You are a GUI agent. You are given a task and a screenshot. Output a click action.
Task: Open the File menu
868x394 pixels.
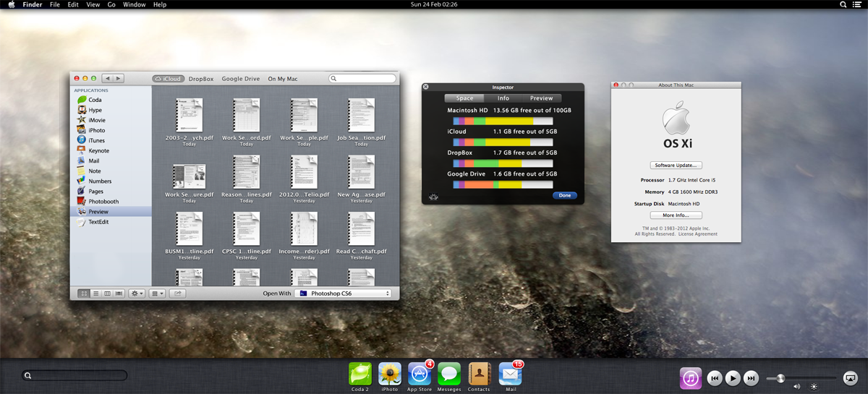55,4
